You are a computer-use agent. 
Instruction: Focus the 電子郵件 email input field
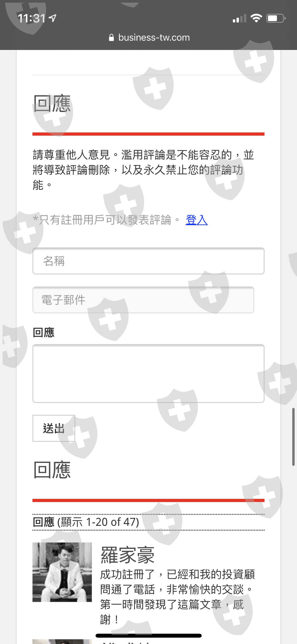tap(143, 300)
